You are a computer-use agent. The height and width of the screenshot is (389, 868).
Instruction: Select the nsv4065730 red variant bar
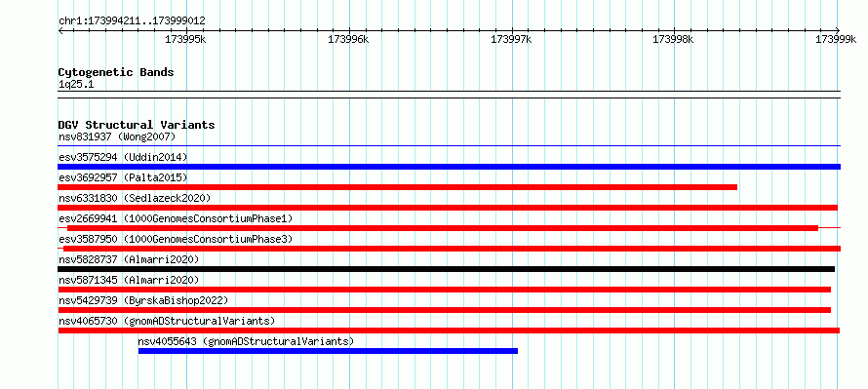pyautogui.click(x=449, y=331)
